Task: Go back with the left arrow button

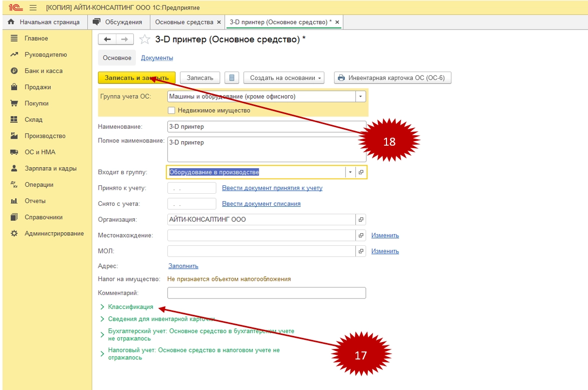Action: click(x=107, y=40)
